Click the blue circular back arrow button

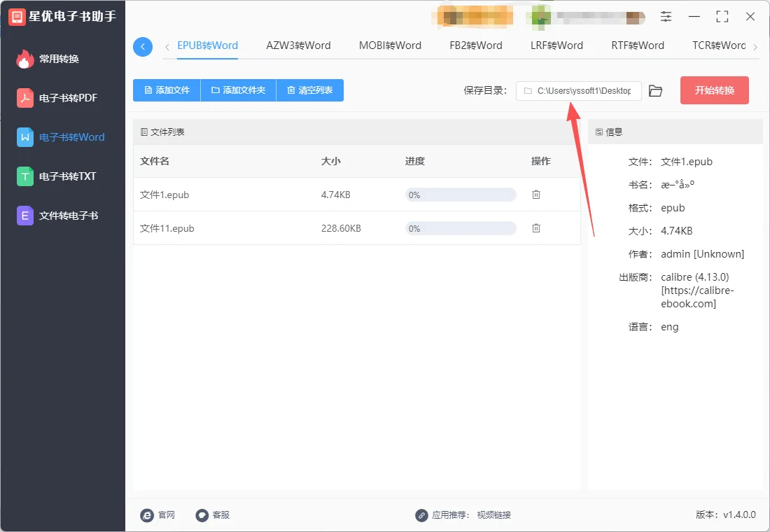143,47
